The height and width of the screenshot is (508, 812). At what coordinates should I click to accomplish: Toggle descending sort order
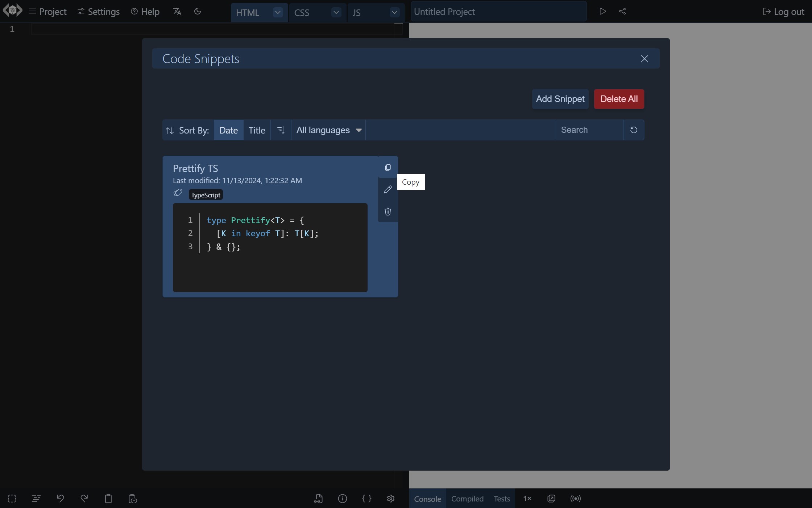281,130
